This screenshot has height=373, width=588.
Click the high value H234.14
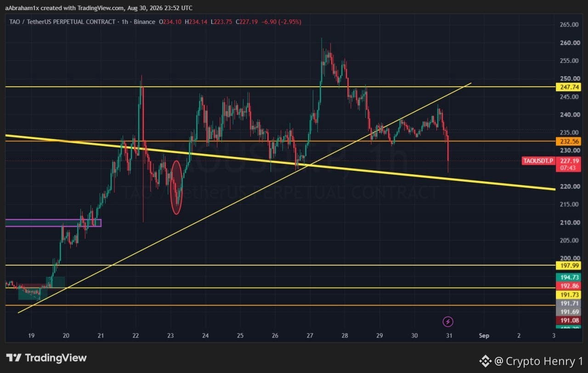point(197,22)
